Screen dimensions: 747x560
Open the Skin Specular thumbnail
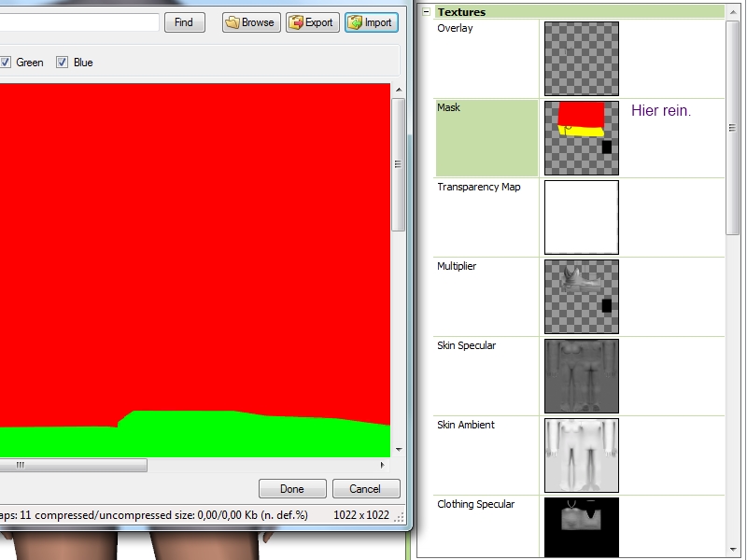click(x=581, y=376)
